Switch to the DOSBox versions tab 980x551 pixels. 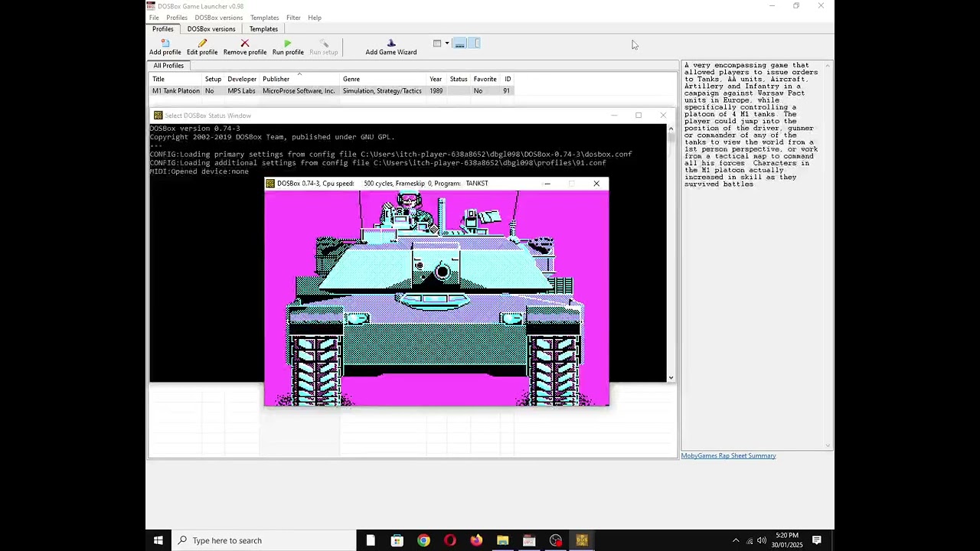pos(211,29)
